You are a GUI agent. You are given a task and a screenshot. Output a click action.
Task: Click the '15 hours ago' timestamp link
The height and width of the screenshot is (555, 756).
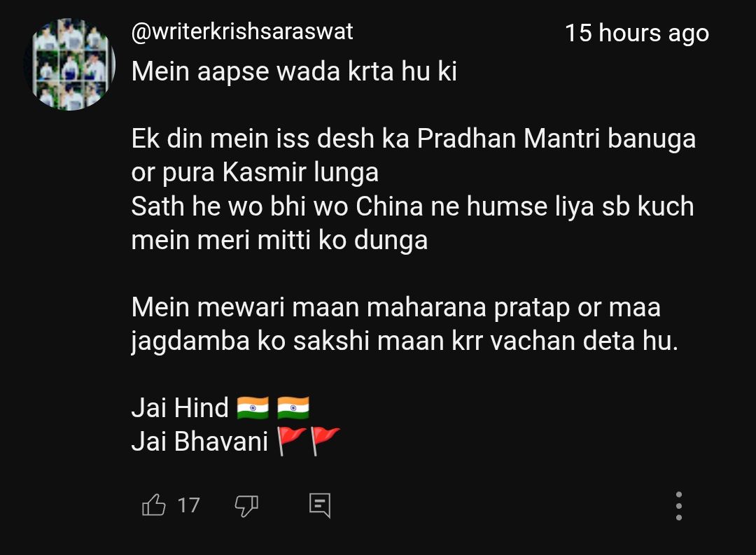pos(636,34)
